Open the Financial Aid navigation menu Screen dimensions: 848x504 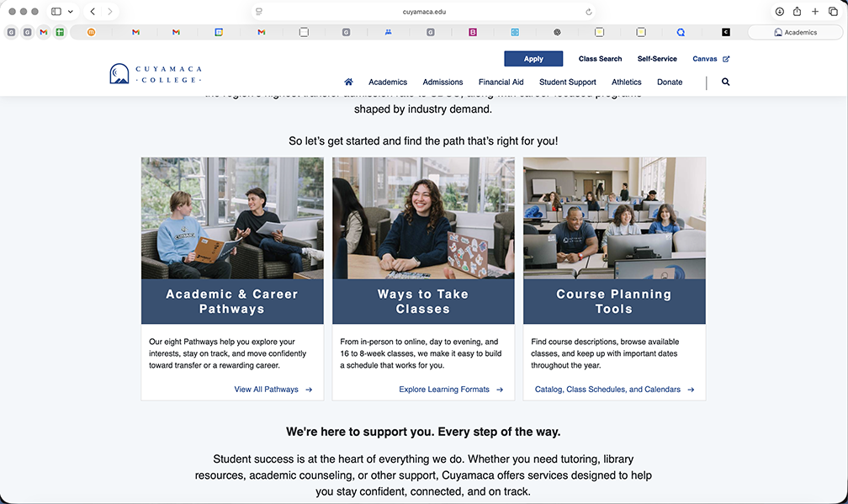pos(501,82)
